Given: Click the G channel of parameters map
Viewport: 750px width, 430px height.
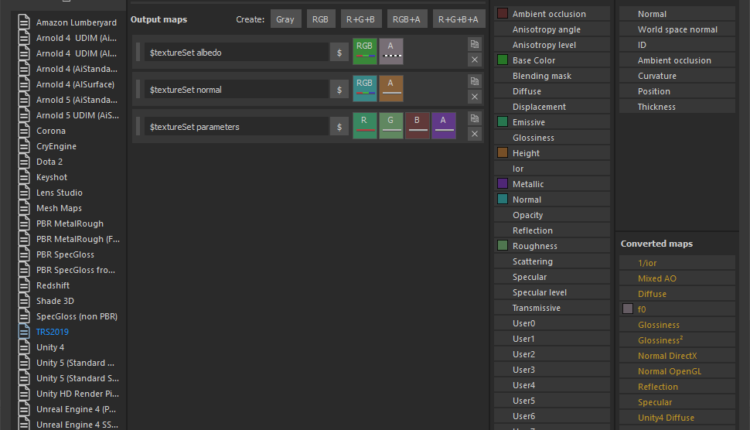Looking at the screenshot, I should point(391,126).
